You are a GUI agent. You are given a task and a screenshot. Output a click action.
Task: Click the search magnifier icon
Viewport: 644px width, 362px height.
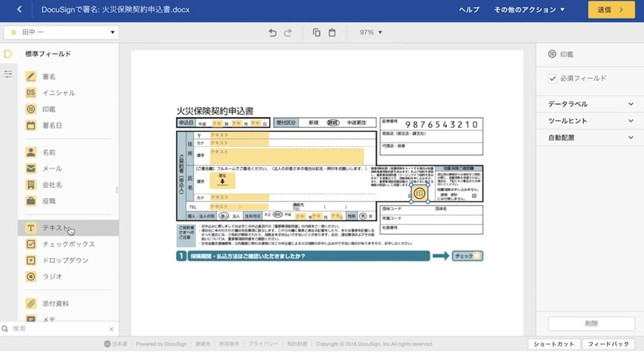[5, 328]
